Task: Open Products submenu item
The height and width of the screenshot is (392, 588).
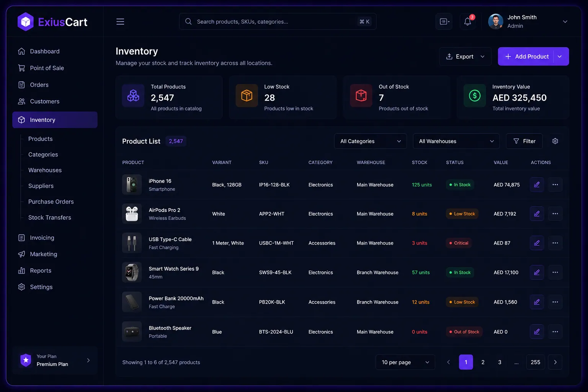Action: click(x=41, y=139)
